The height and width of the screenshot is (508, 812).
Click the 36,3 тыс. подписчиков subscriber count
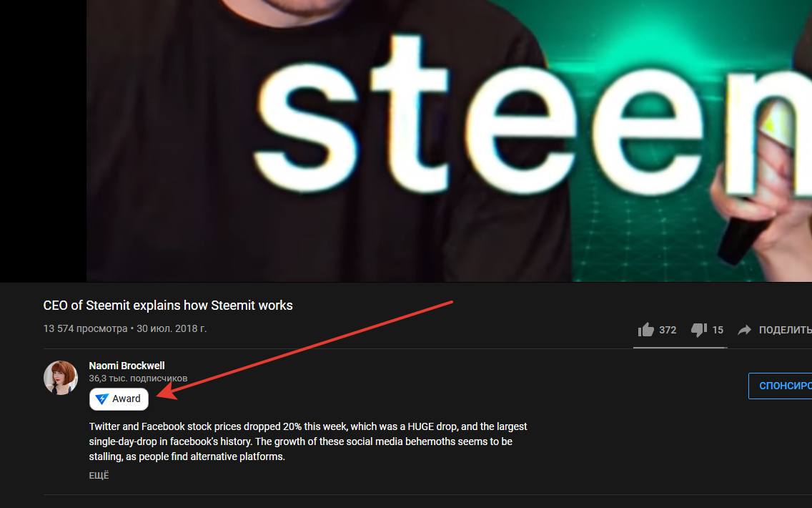coord(138,378)
